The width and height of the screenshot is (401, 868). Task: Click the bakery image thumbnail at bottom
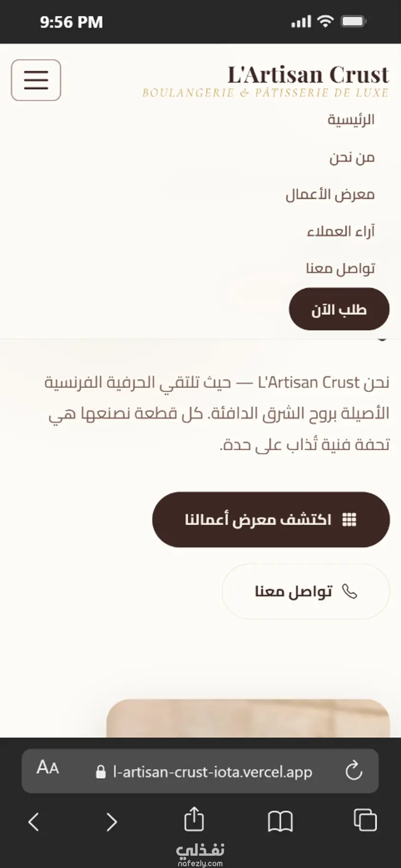click(x=248, y=718)
